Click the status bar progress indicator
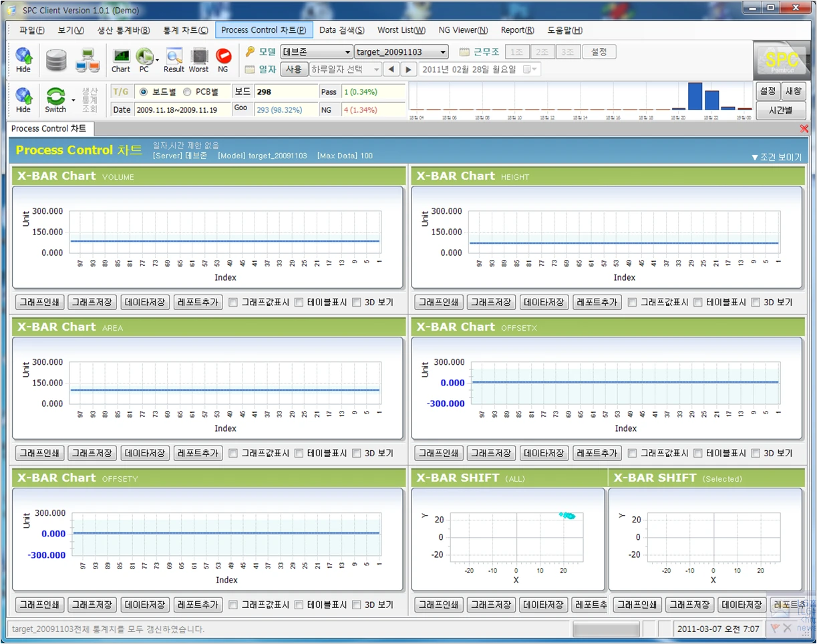 pos(606,629)
